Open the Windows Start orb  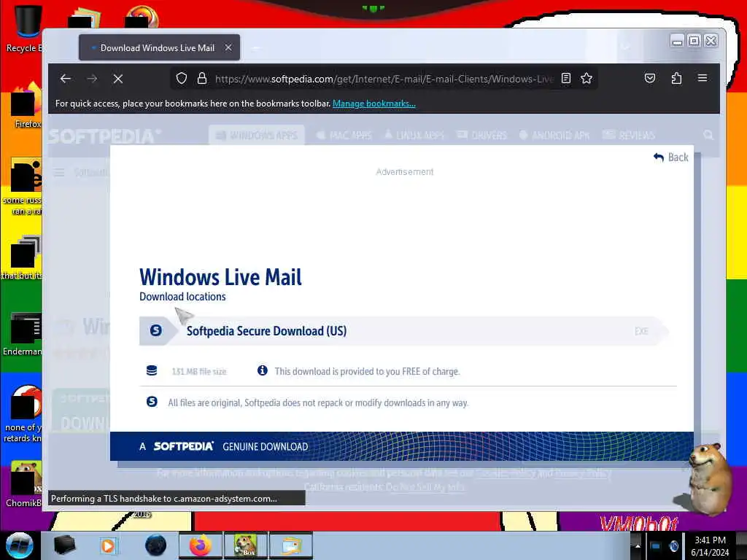coord(19,545)
